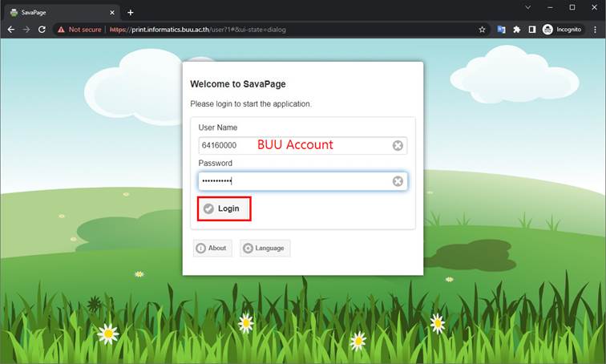Clear the Password field with the X icon
The height and width of the screenshot is (364, 606).
coord(398,181)
